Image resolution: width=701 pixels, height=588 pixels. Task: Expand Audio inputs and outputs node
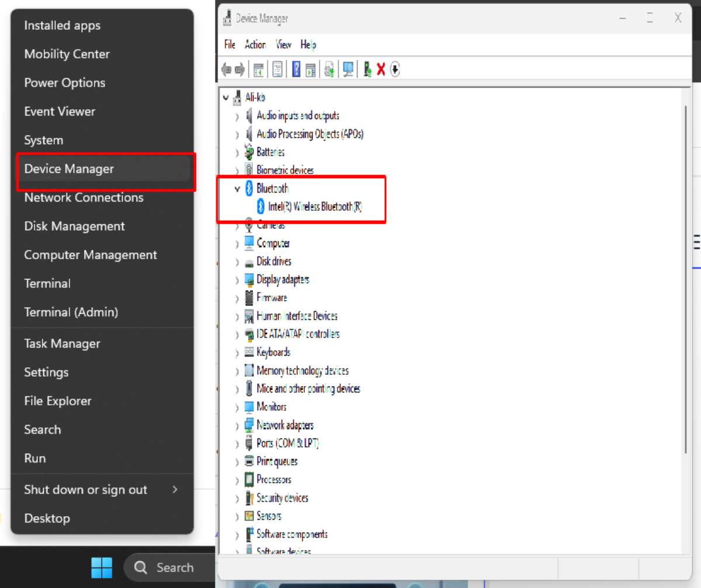237,116
